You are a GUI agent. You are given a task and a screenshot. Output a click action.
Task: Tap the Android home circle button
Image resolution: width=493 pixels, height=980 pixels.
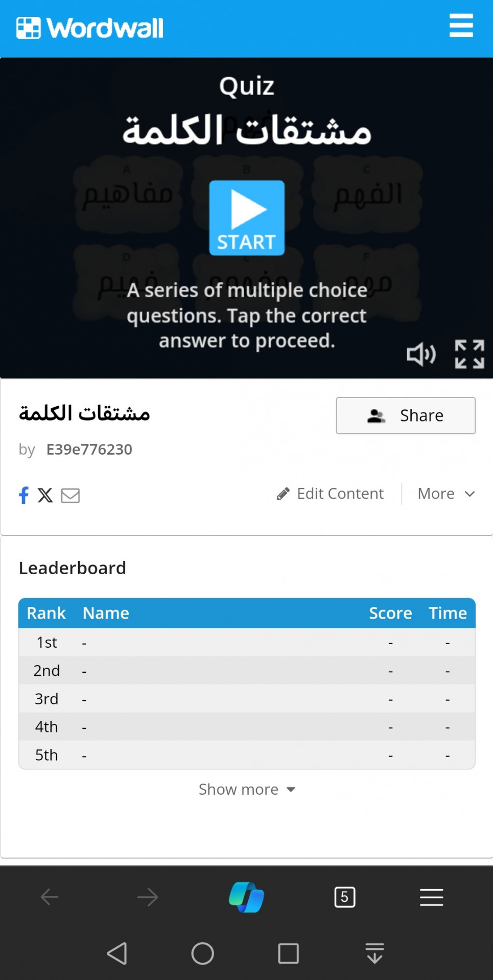203,953
